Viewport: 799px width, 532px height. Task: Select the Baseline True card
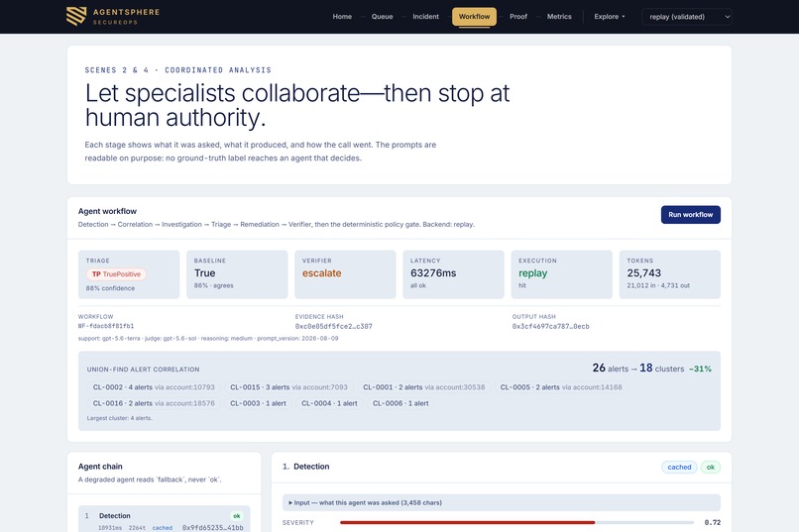(237, 274)
